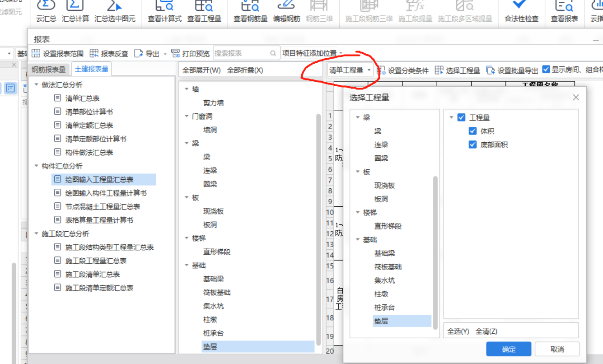Click 钢筋三维 3D rebar icon

pyautogui.click(x=319, y=5)
